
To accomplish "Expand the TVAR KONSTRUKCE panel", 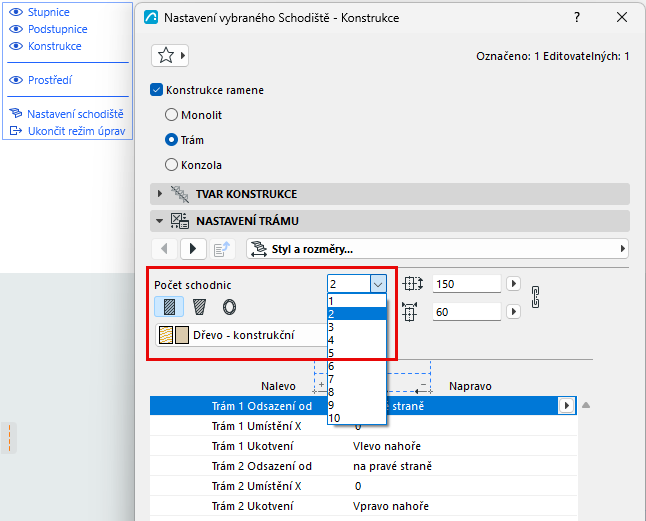I will [160, 194].
